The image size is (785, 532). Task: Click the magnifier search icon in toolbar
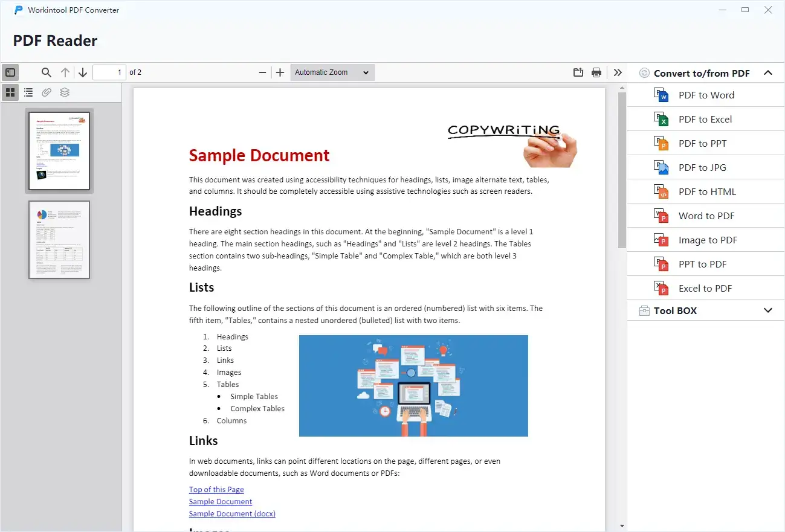coord(47,72)
